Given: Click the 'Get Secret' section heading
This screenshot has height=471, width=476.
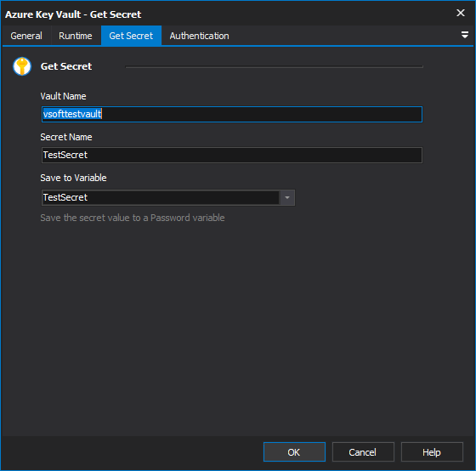Looking at the screenshot, I should [x=66, y=66].
